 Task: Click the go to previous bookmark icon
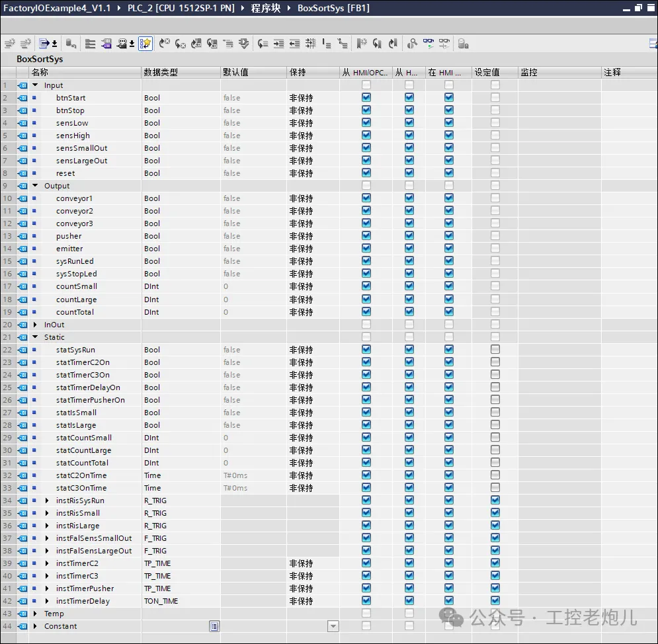(x=377, y=43)
